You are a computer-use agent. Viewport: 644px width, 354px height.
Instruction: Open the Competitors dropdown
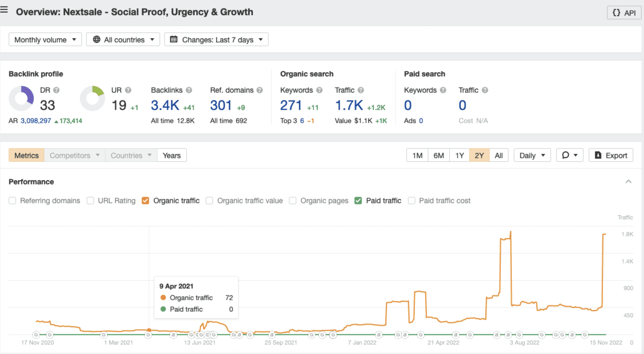click(74, 155)
